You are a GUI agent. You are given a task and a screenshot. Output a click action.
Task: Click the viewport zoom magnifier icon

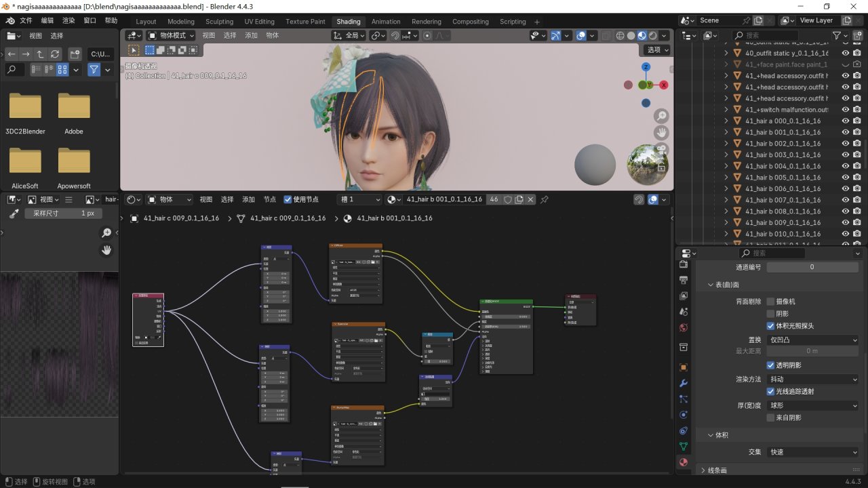660,116
